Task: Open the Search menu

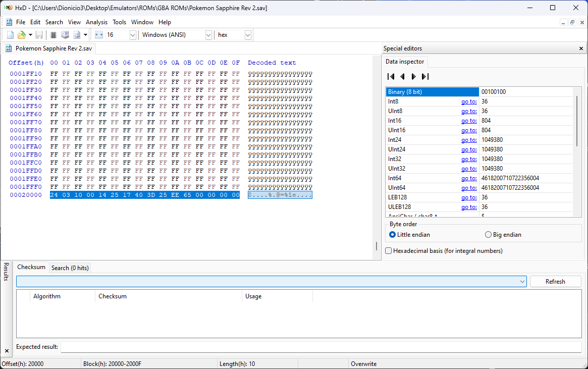Action: coord(54,22)
